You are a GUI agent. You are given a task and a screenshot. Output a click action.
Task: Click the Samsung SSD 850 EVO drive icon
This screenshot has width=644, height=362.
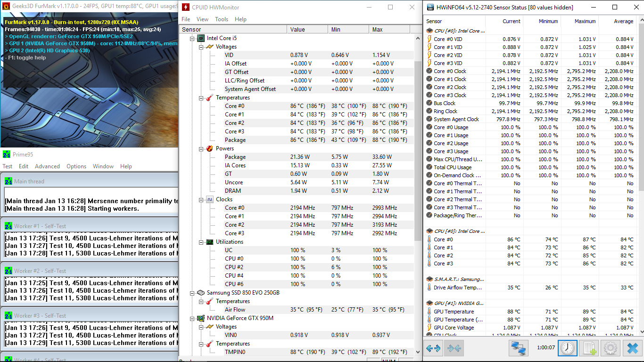pos(201,293)
